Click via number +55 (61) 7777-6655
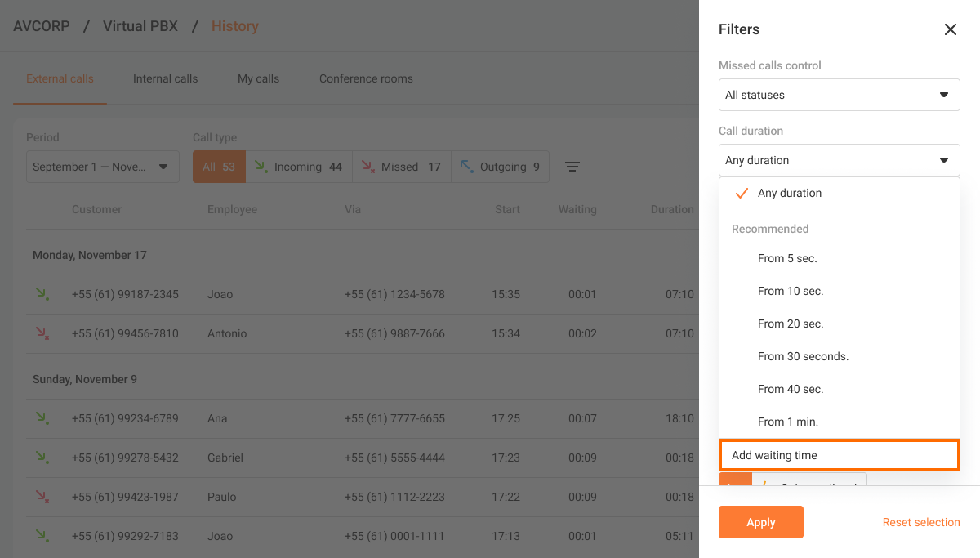The width and height of the screenshot is (980, 558). pyautogui.click(x=394, y=418)
